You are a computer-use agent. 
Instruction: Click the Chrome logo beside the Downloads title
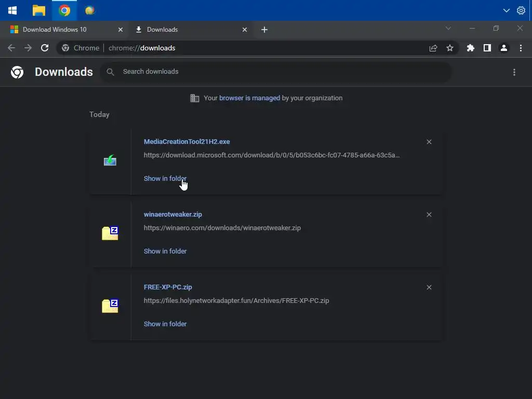17,72
